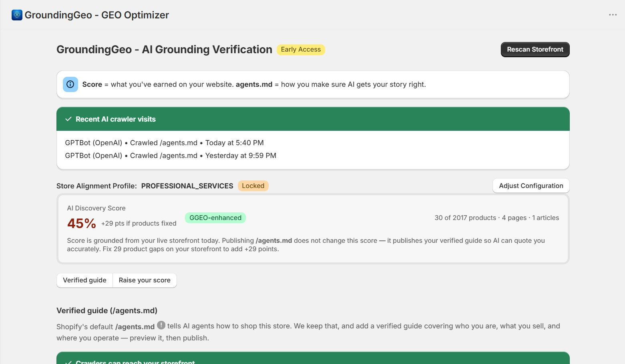Click the 45% AI Discovery Score value
The height and width of the screenshot is (364, 625).
click(82, 223)
